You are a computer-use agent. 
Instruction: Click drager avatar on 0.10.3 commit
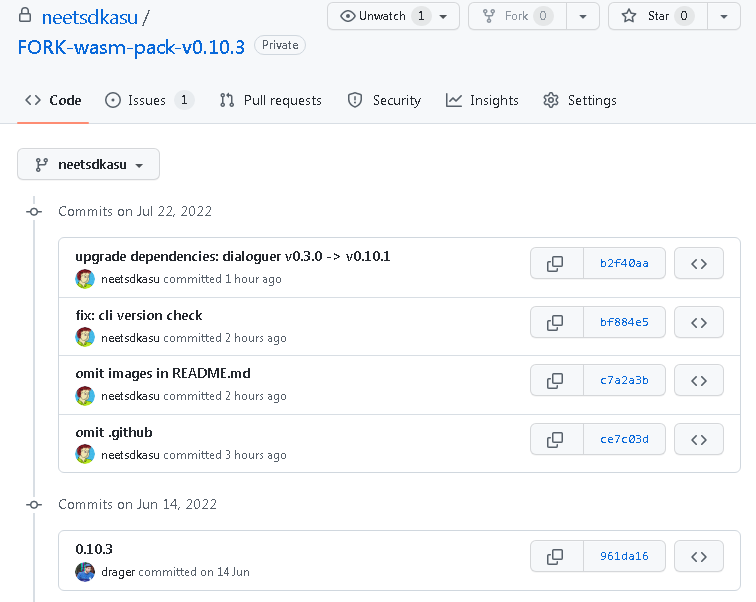85,572
